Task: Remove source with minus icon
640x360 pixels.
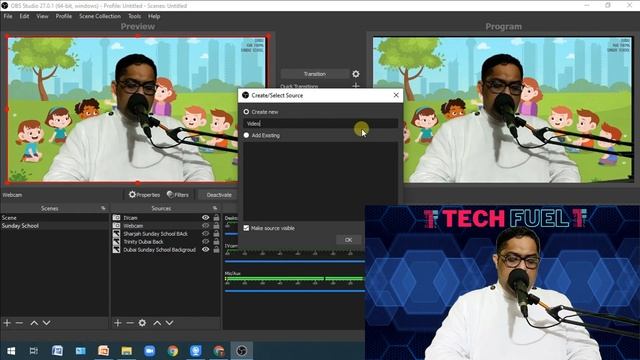Action: point(130,323)
